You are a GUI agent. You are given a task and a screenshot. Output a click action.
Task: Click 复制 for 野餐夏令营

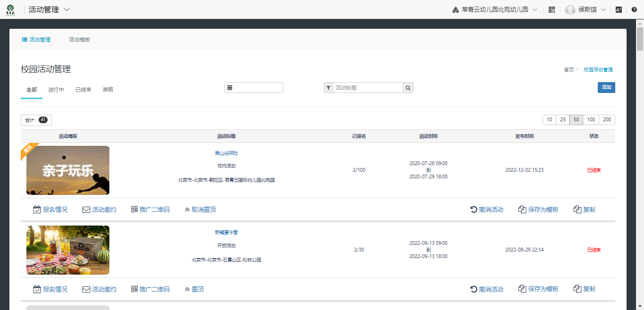point(584,289)
